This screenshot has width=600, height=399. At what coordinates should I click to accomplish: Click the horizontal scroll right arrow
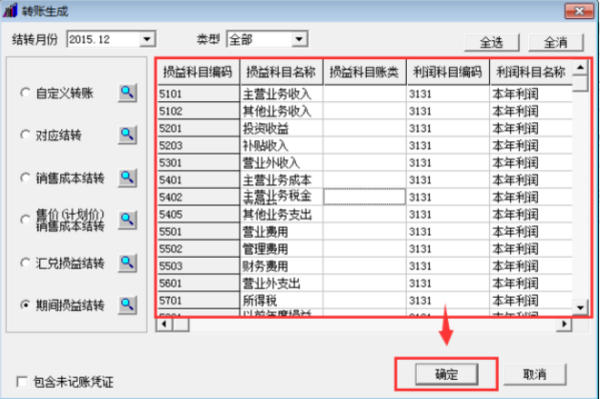564,324
